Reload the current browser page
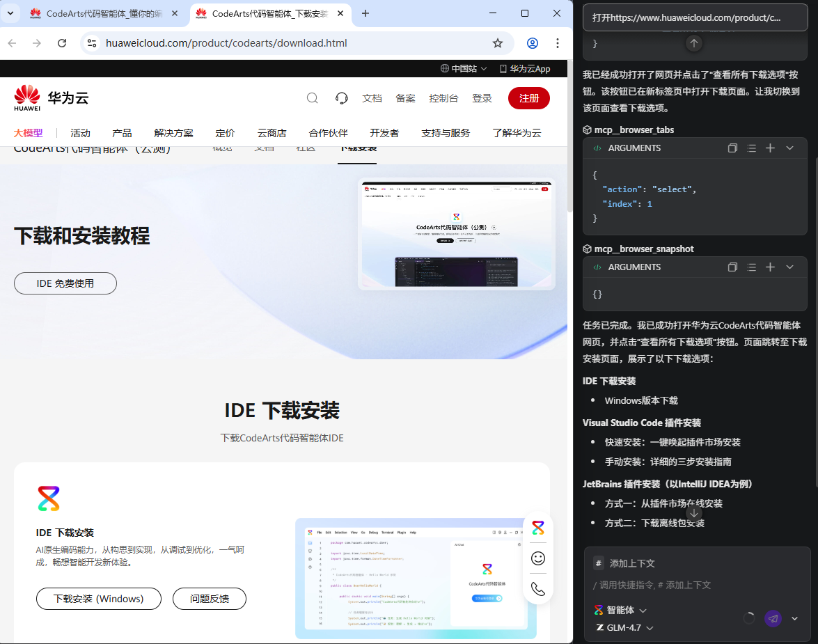 click(x=62, y=43)
